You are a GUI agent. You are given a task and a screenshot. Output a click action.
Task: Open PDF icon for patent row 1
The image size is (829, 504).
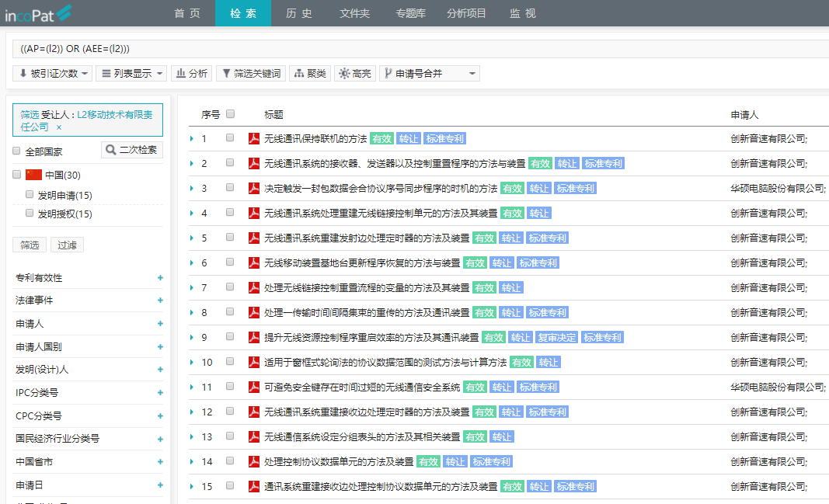tap(253, 138)
